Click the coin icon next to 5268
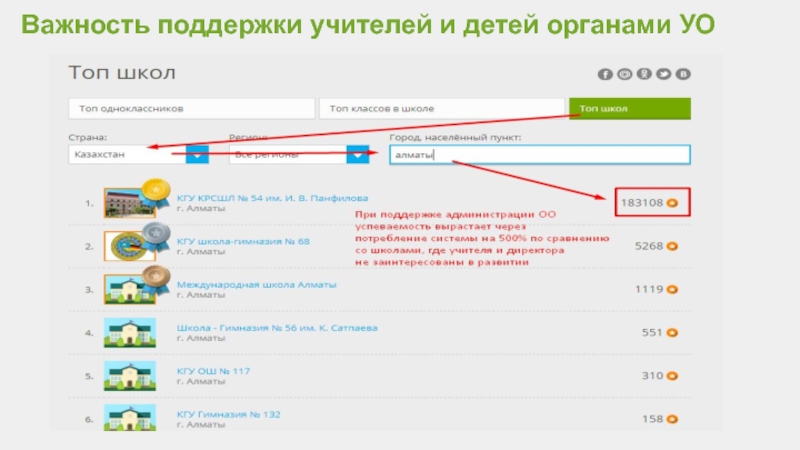The width and height of the screenshot is (800, 450). 672,246
